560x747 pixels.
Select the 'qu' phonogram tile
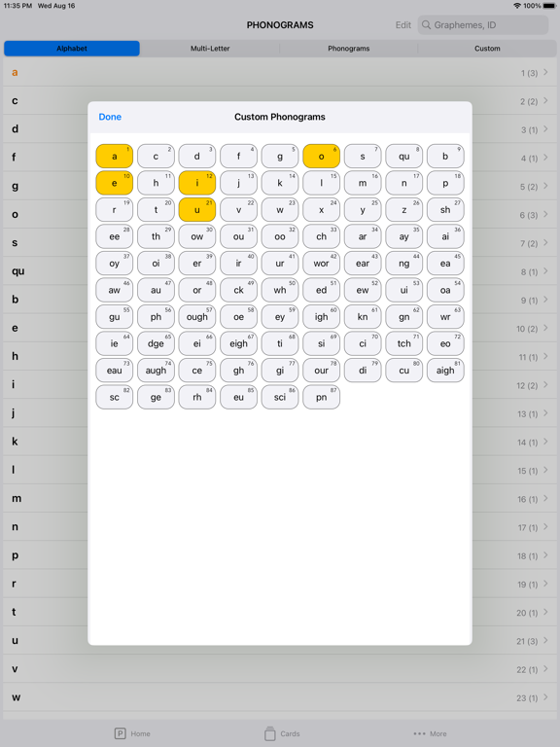(x=404, y=157)
